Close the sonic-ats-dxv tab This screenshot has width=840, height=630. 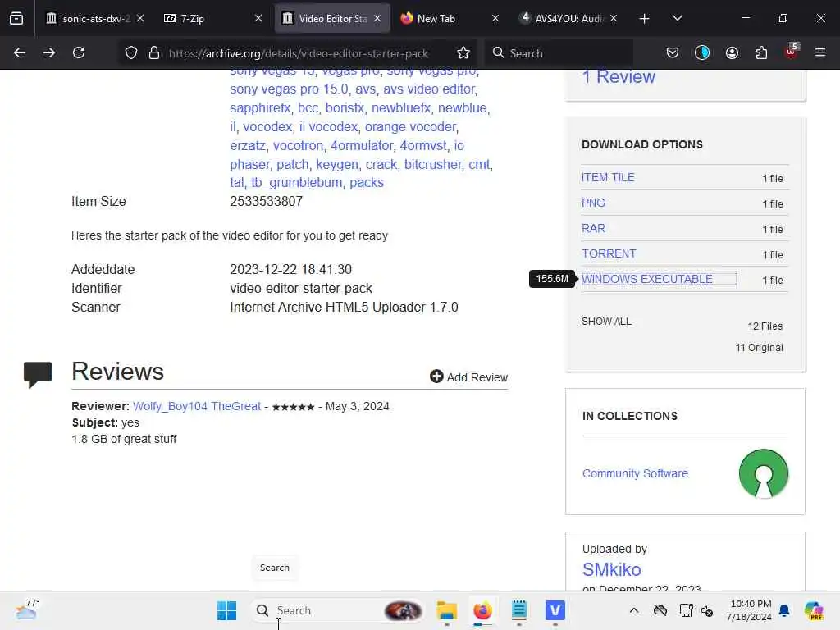140,18
